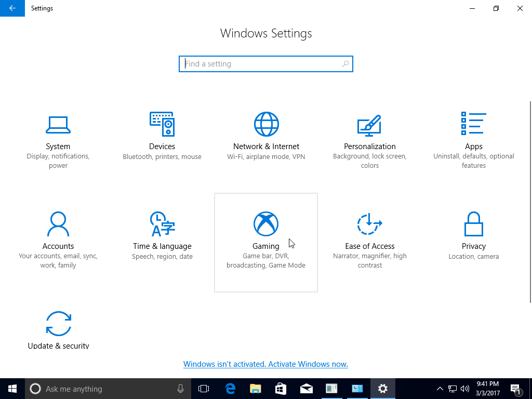532x399 pixels.
Task: Click the Ask me anything Cortana box
Action: pyautogui.click(x=108, y=389)
